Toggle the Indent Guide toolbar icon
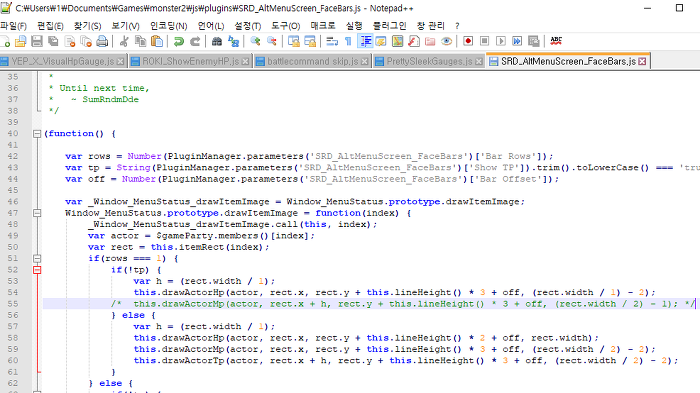 366,42
